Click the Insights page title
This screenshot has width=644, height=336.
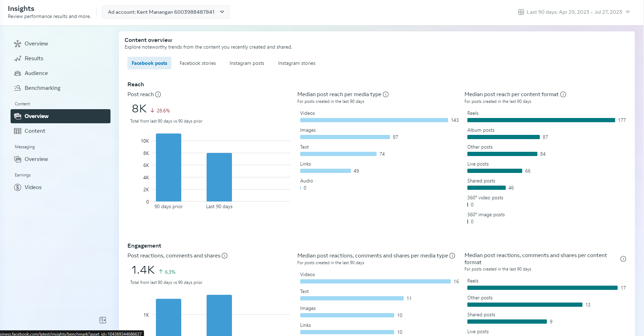coord(21,8)
